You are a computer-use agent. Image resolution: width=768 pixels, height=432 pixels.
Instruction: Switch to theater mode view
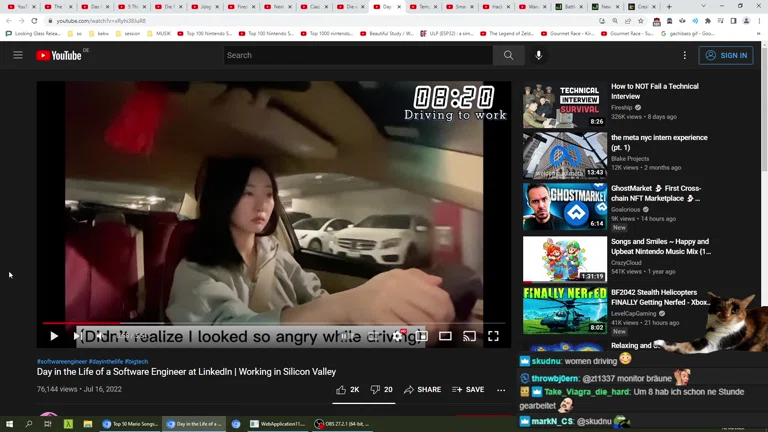click(x=445, y=336)
